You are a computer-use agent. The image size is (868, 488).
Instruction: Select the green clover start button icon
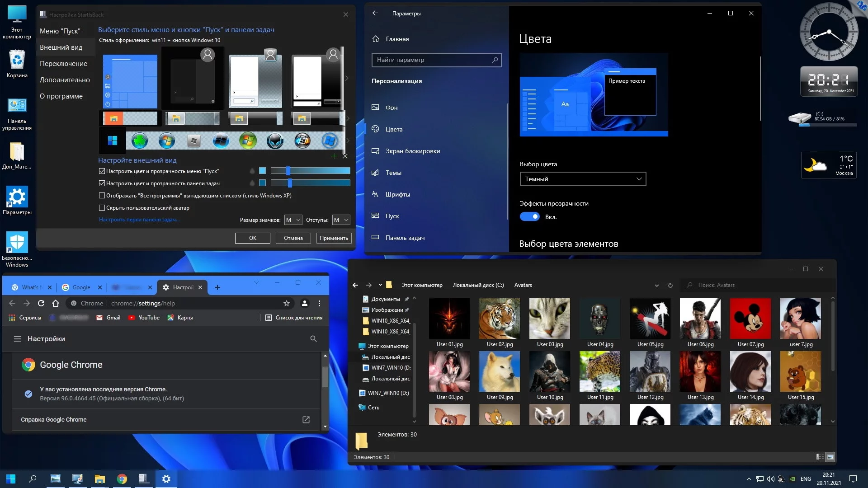[140, 141]
